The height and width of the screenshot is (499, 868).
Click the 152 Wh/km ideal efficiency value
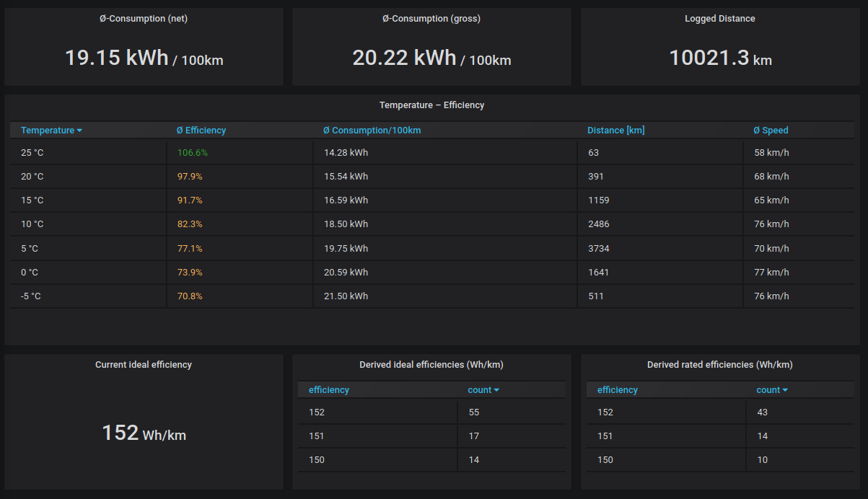pyautogui.click(x=144, y=433)
